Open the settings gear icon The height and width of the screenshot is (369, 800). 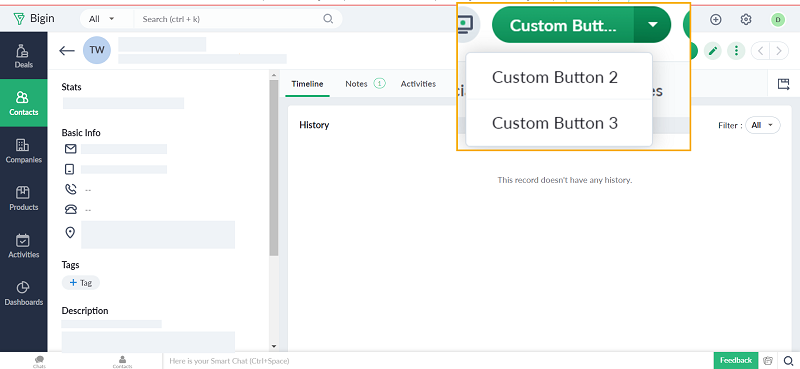pyautogui.click(x=746, y=19)
